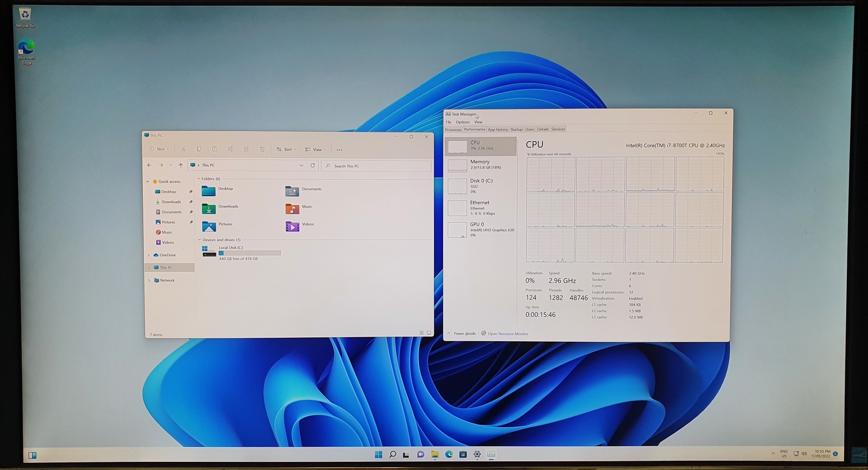
Task: Open the Music folder icon
Action: 292,209
